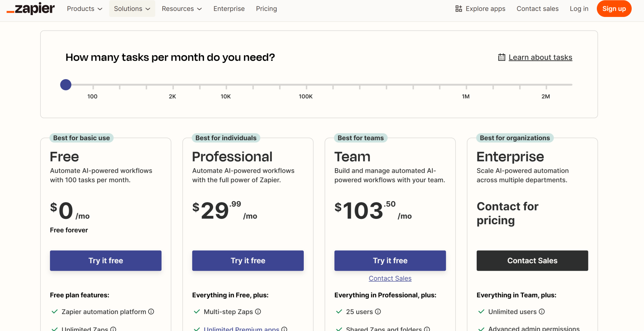This screenshot has height=331, width=644.
Task: Click Contact Sales under the Team plan
Action: [390, 278]
